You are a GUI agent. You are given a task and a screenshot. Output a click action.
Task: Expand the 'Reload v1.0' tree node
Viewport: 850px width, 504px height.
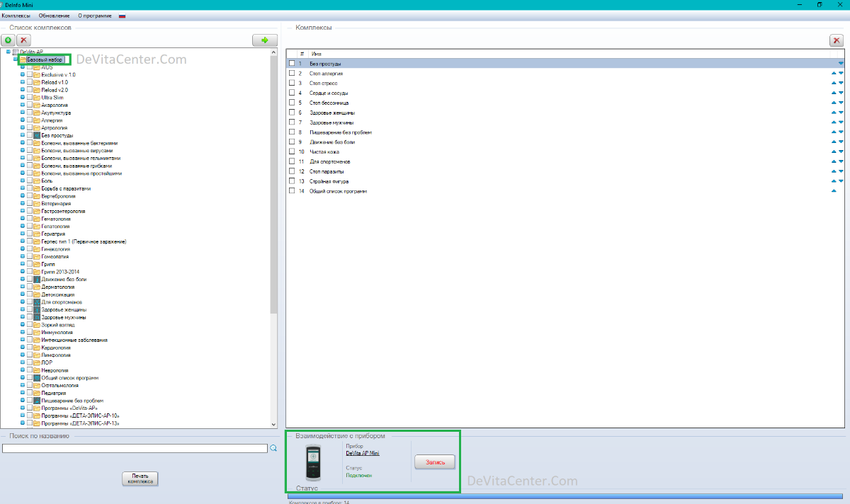click(x=22, y=82)
